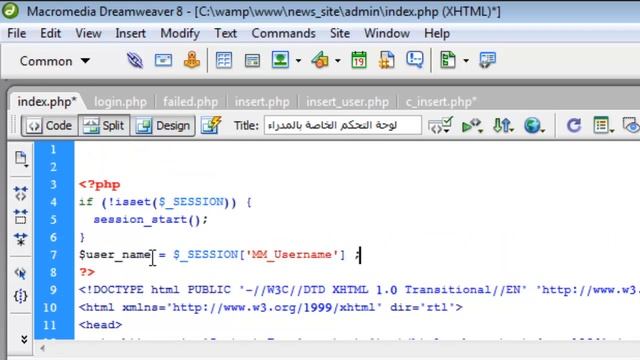640x360 pixels.
Task: Collapse Full Tag coding toolbar icon
Action: pos(21,193)
